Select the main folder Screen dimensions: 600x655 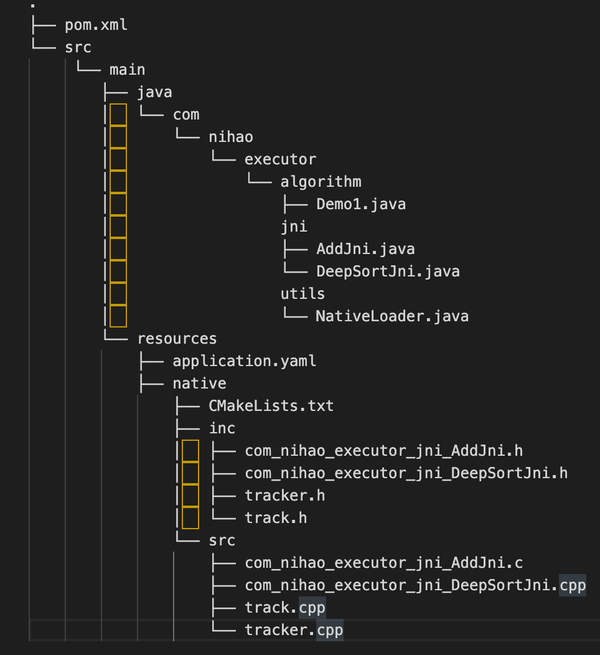[127, 70]
